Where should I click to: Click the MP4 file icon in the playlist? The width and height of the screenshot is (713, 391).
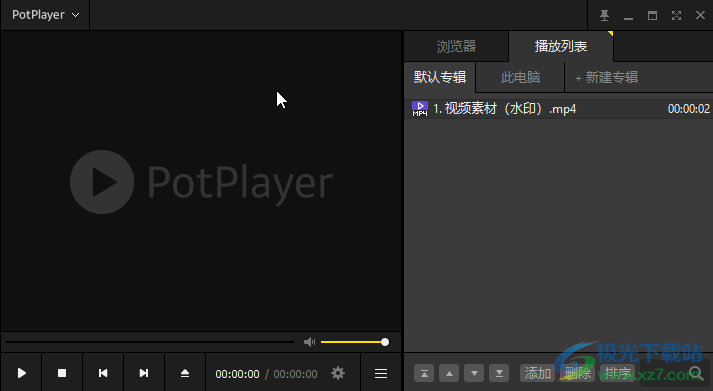pyautogui.click(x=420, y=109)
